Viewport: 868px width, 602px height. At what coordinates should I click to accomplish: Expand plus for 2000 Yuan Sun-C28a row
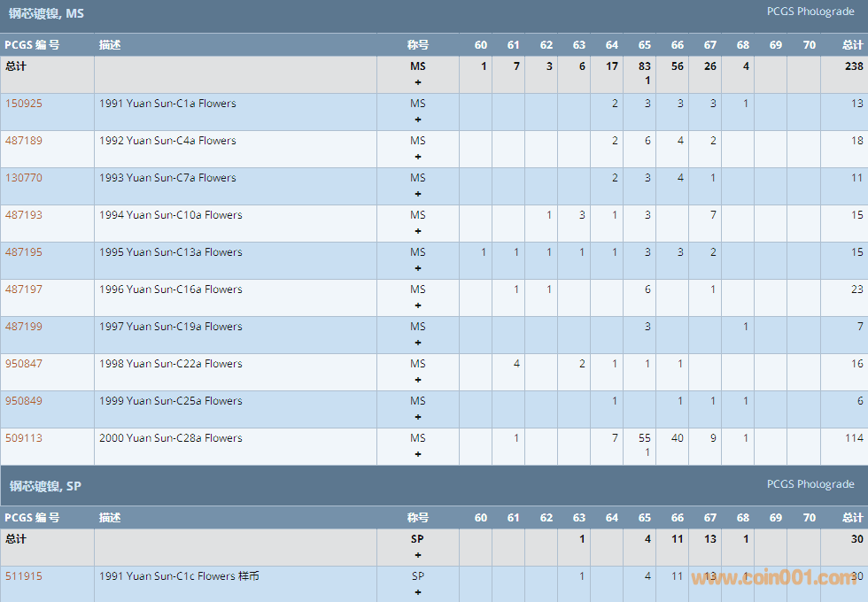pos(418,454)
